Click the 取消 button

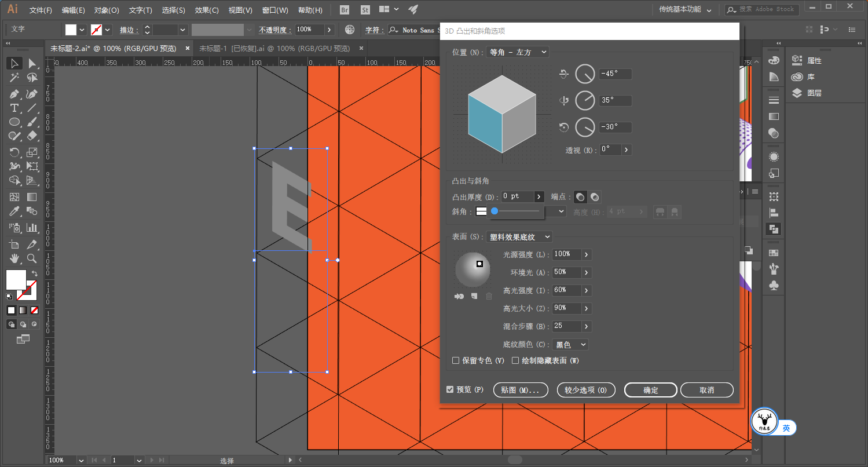(x=706, y=390)
